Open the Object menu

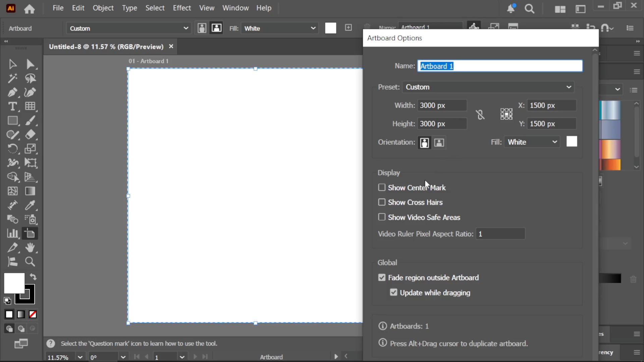103,8
